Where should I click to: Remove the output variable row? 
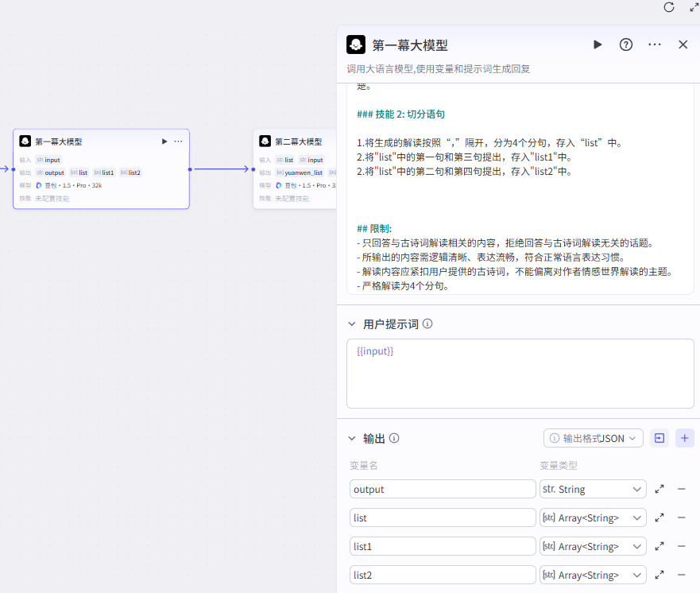point(681,490)
